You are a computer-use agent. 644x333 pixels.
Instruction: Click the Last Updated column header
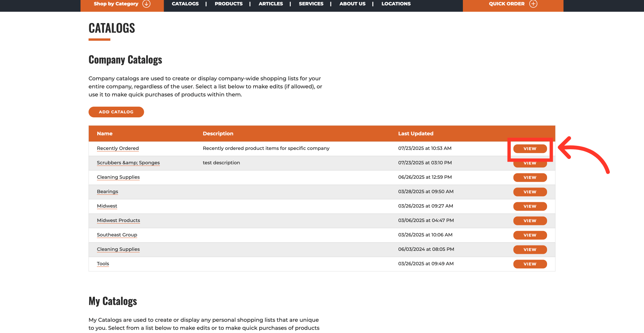pyautogui.click(x=416, y=133)
